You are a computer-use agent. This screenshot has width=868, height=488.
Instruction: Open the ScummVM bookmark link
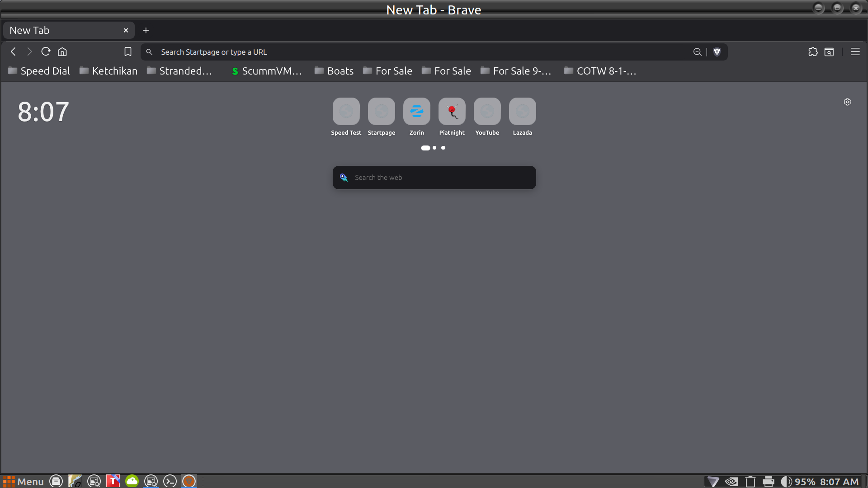(x=267, y=71)
